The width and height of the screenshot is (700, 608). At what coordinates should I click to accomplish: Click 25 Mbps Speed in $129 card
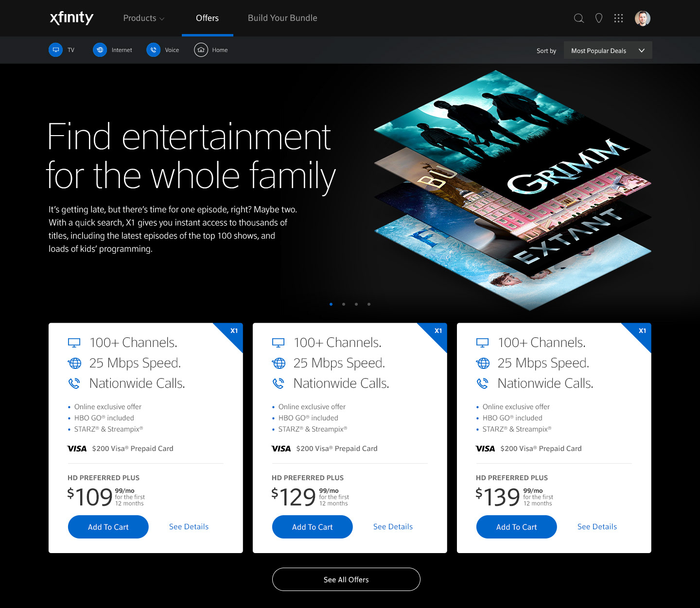click(339, 363)
